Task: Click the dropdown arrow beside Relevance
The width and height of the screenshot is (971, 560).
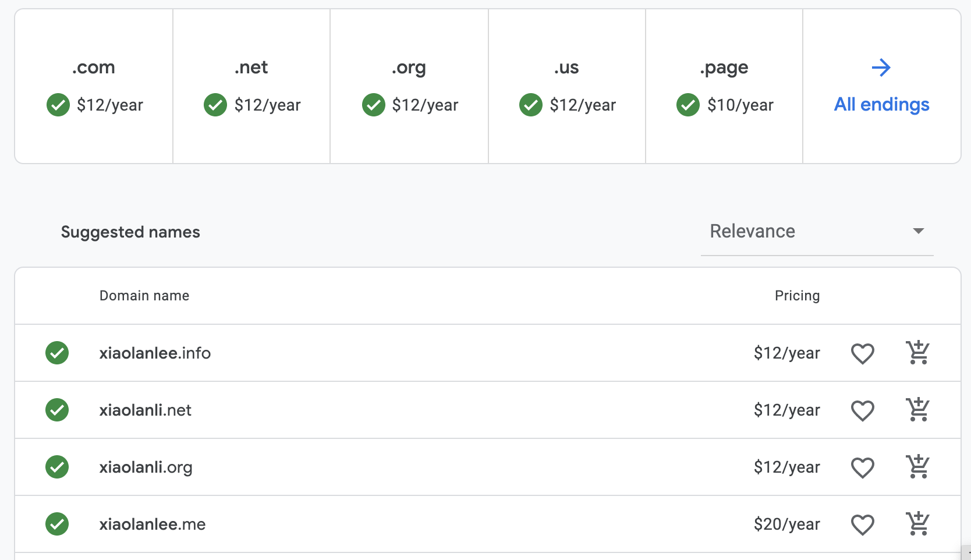Action: click(x=918, y=231)
